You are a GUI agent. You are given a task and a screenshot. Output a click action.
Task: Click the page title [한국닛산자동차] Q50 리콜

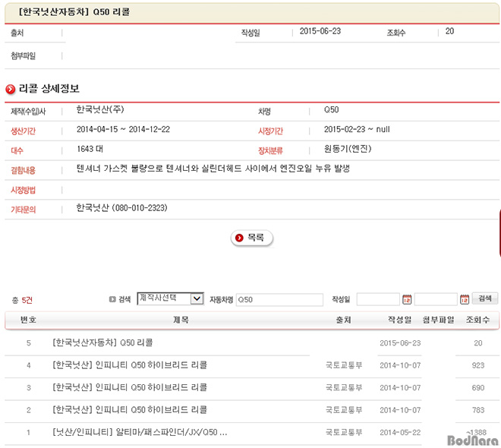(x=74, y=12)
